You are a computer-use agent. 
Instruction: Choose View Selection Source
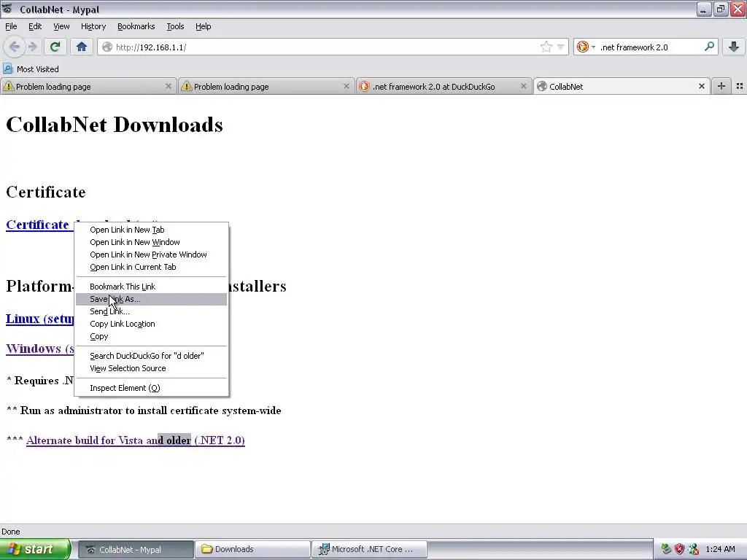click(151, 368)
